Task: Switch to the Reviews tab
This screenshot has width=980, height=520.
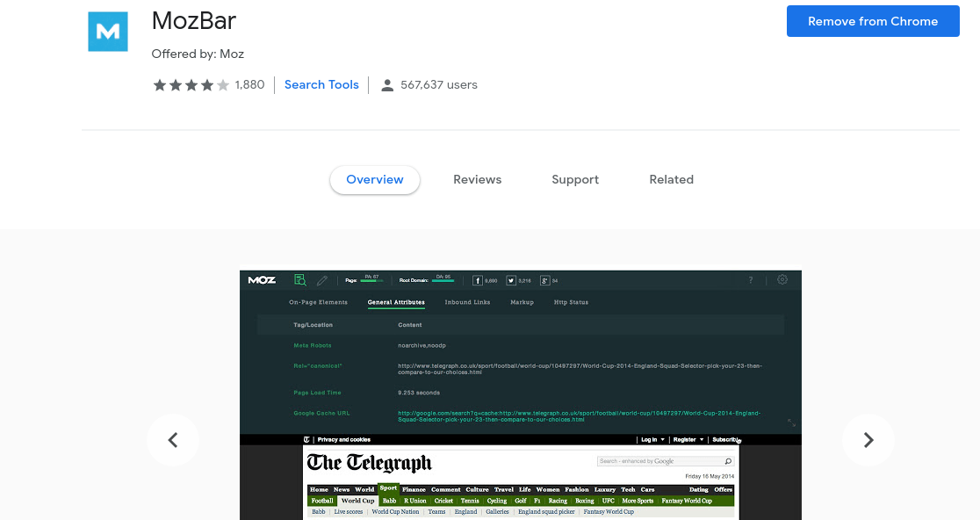Action: pyautogui.click(x=478, y=179)
